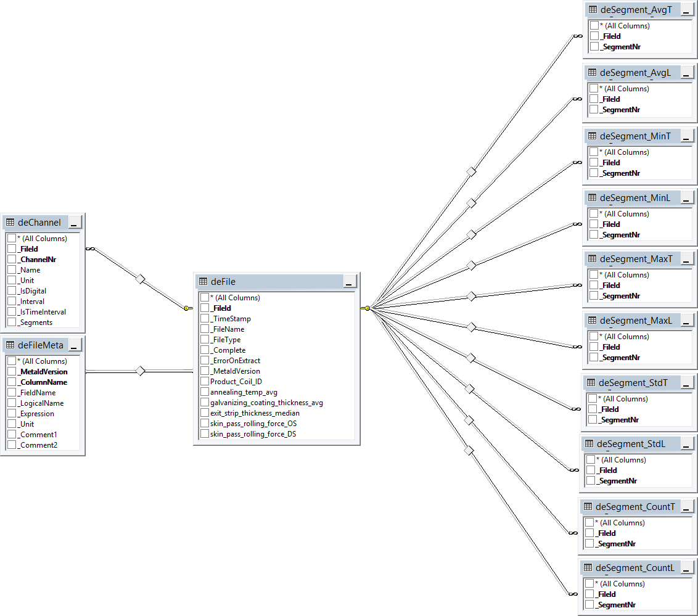Viewport: 698px width, 616px height.
Task: Click the deFileMeta table grid icon
Action: tap(10, 345)
